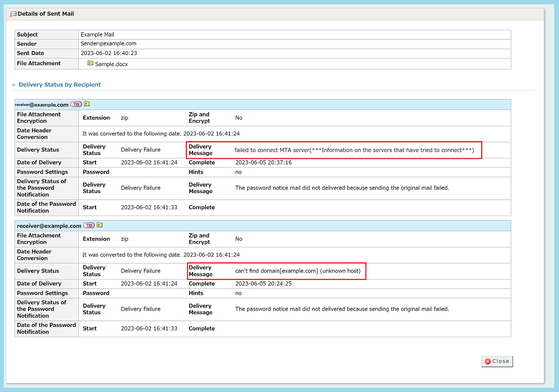Select the Delivery Status by Recipient heading

pyautogui.click(x=59, y=85)
